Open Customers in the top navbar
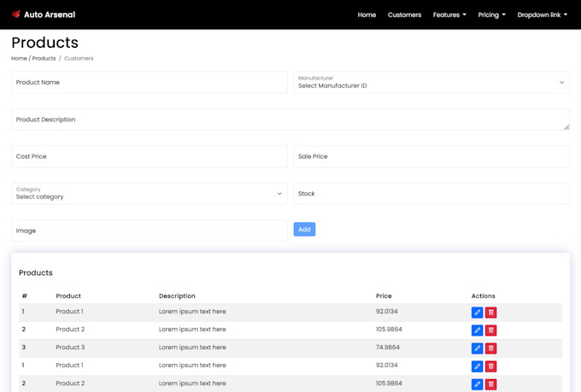 tap(404, 15)
